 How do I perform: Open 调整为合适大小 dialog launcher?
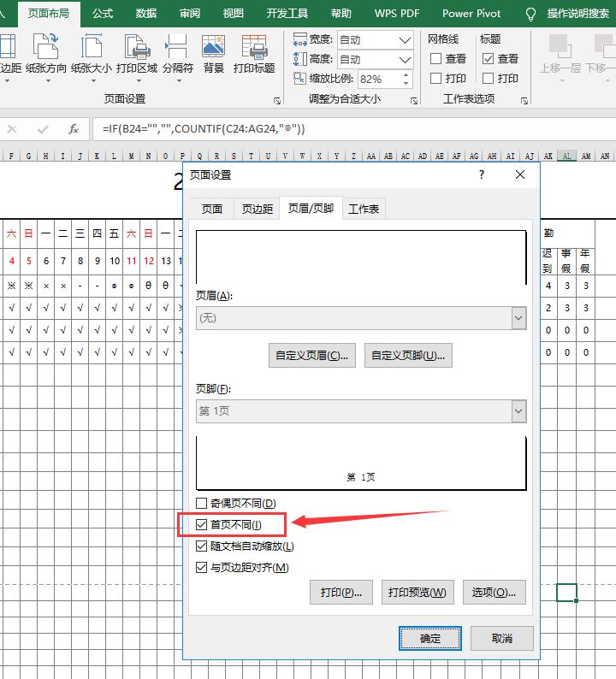click(x=414, y=101)
